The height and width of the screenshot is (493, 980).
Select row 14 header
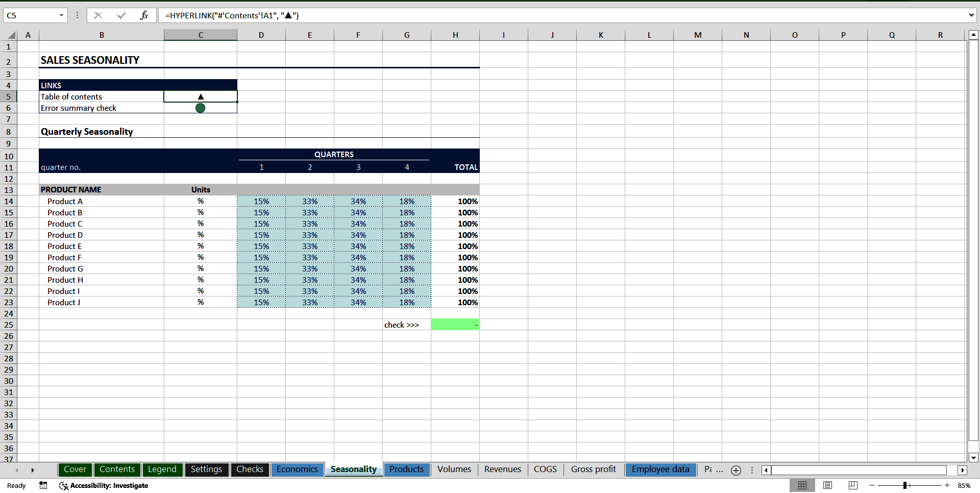point(9,201)
